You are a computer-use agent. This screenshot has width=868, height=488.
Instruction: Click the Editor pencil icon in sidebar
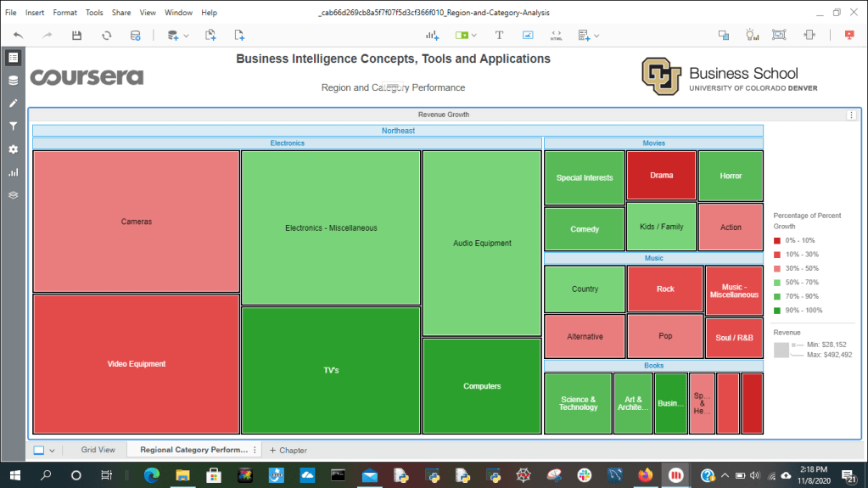(x=13, y=104)
